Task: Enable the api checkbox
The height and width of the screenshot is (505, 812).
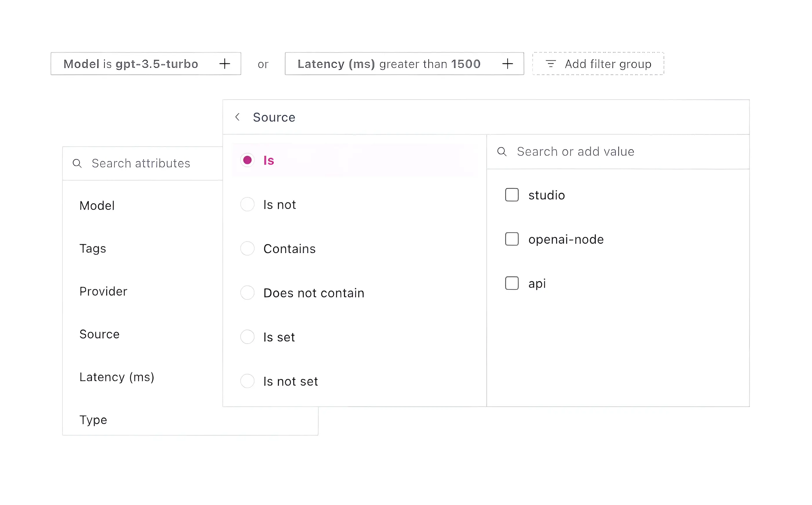Action: pyautogui.click(x=512, y=283)
